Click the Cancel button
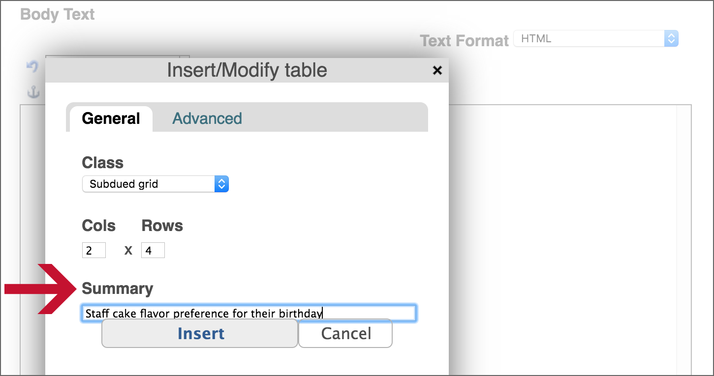Screen dimensions: 714x376 tap(346, 334)
